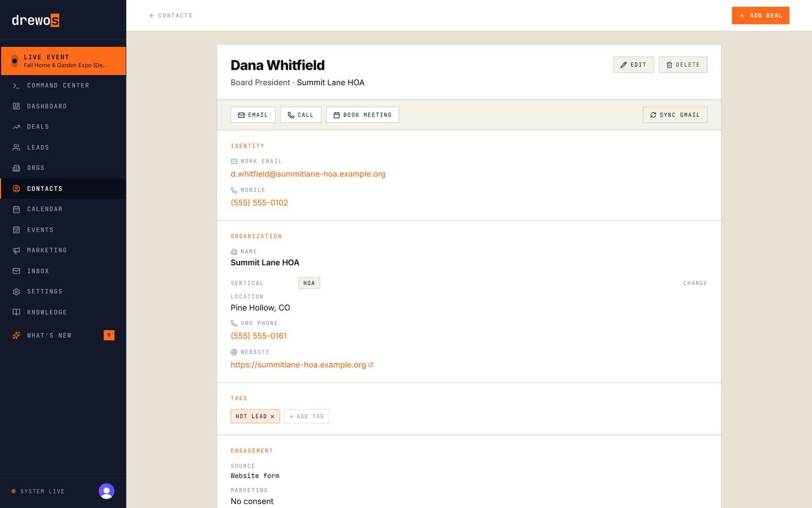Click mobile number (555) 555-0102
The width and height of the screenshot is (812, 508).
(259, 203)
